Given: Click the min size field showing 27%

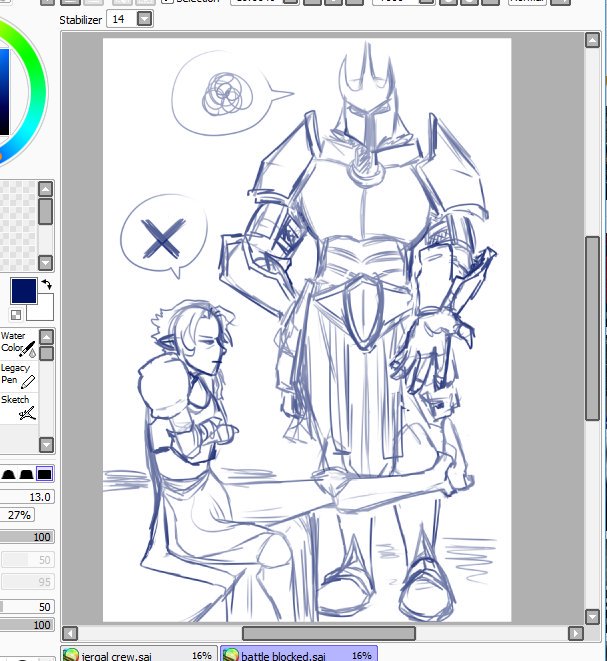Looking at the screenshot, I should 17,515.
